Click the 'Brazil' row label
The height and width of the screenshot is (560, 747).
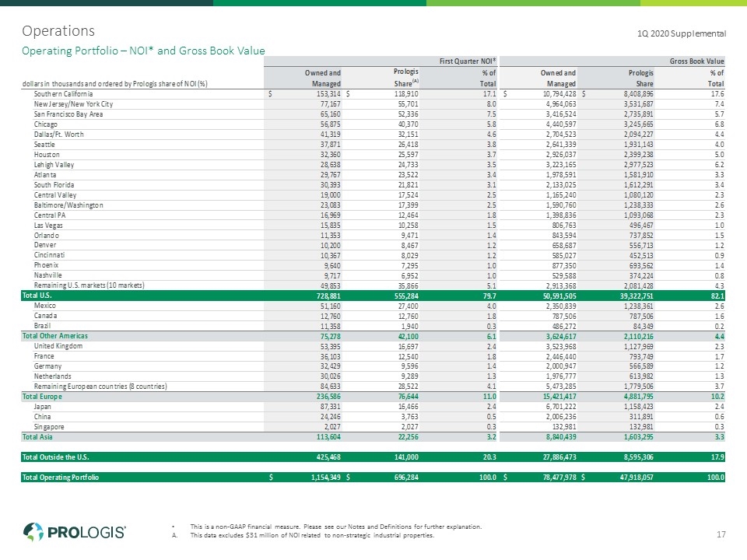[x=42, y=326]
